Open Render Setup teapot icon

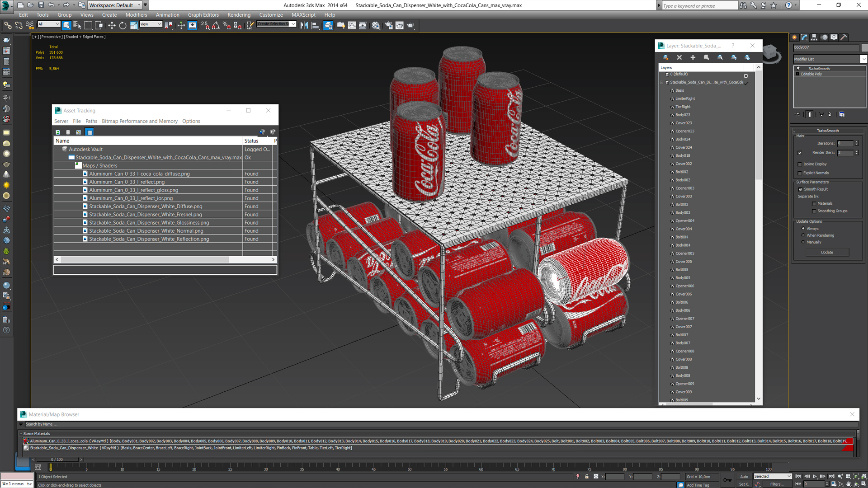pos(388,25)
